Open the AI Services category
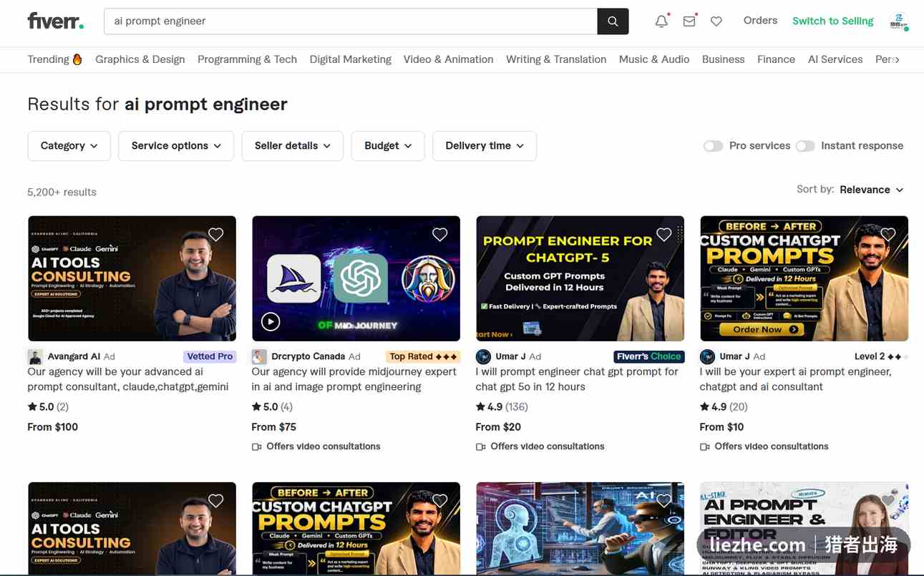 click(835, 59)
